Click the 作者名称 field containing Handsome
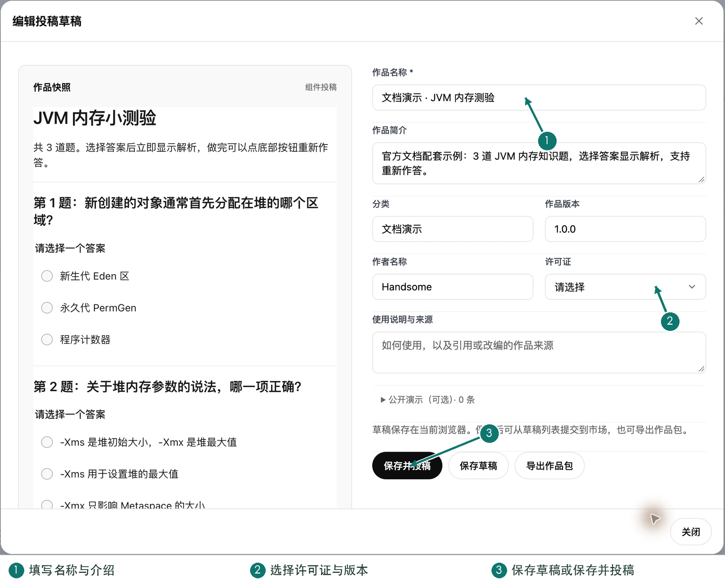Viewport: 725px width, 588px height. pyautogui.click(x=453, y=287)
